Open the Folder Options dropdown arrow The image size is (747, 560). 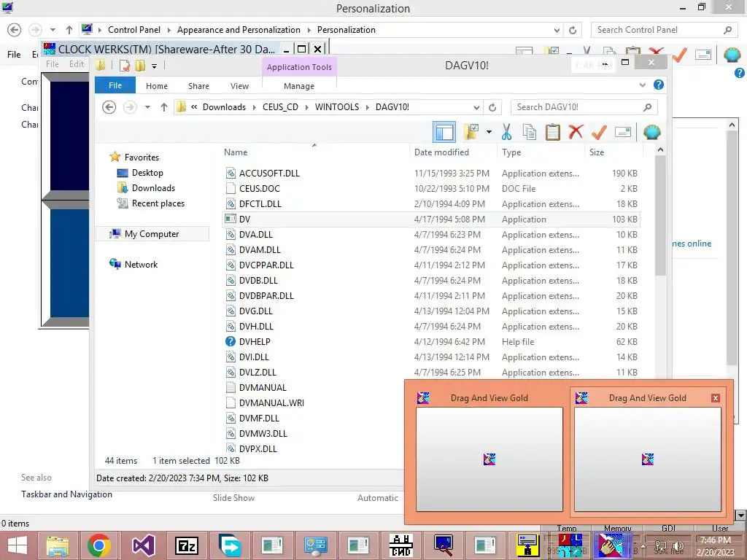point(489,132)
